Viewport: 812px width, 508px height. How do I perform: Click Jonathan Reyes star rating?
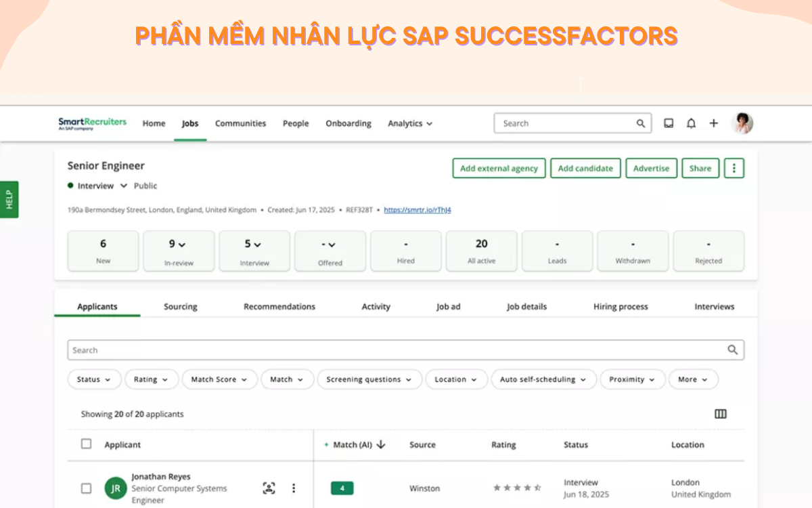click(517, 488)
